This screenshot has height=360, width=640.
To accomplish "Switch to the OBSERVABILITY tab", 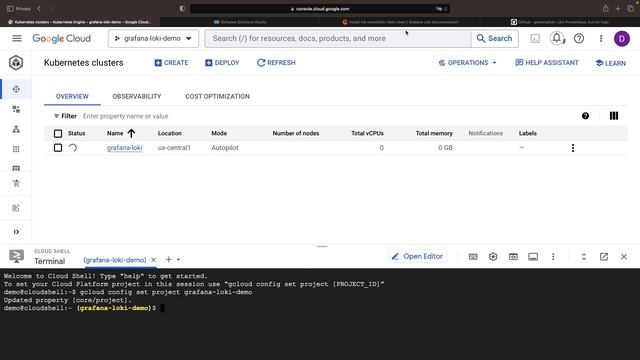I will [x=137, y=96].
